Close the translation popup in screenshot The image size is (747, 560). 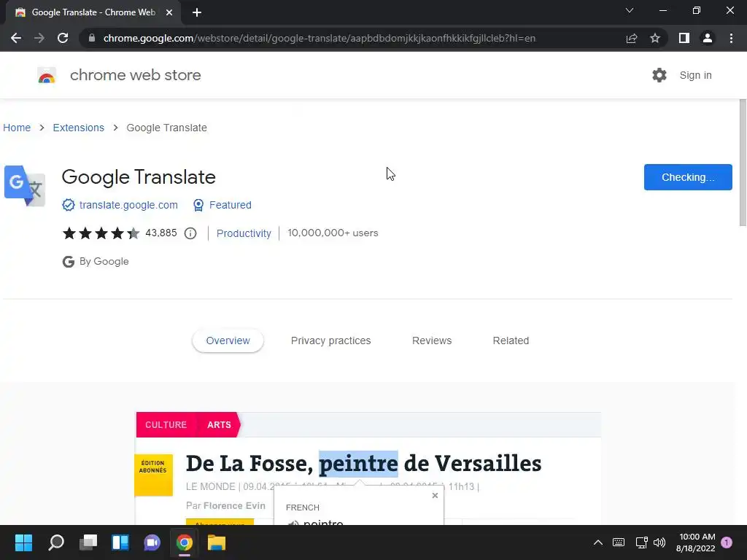coord(435,495)
